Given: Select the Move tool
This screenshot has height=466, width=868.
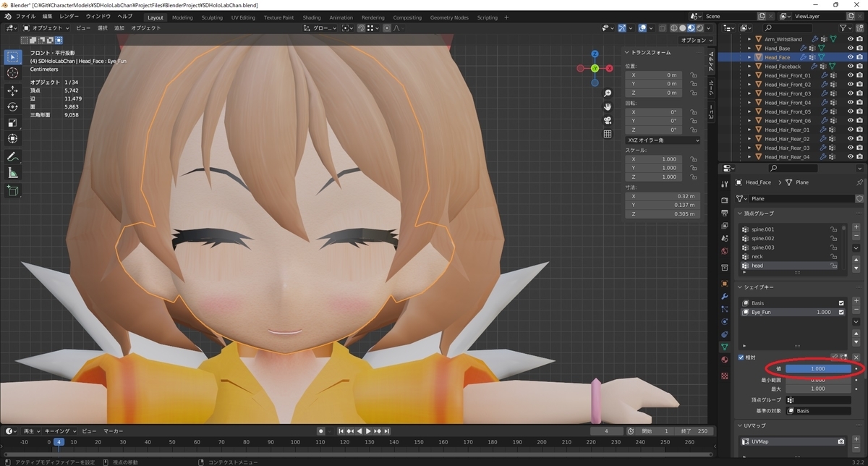Looking at the screenshot, I should 12,91.
